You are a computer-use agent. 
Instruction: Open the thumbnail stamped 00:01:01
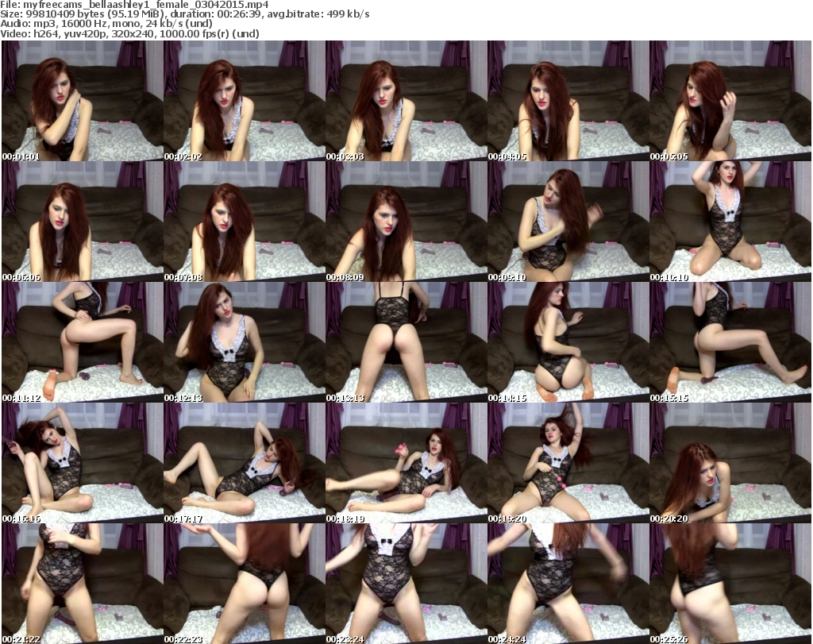83,101
